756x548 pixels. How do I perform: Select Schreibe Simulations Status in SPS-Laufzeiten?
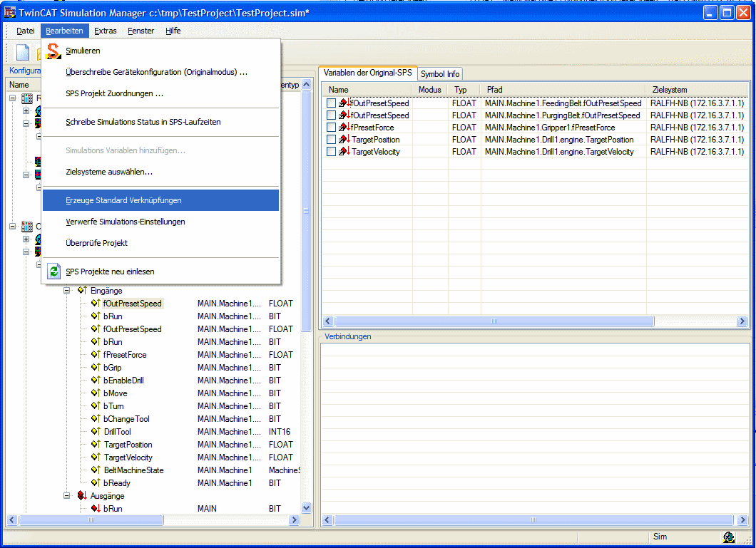click(160, 122)
